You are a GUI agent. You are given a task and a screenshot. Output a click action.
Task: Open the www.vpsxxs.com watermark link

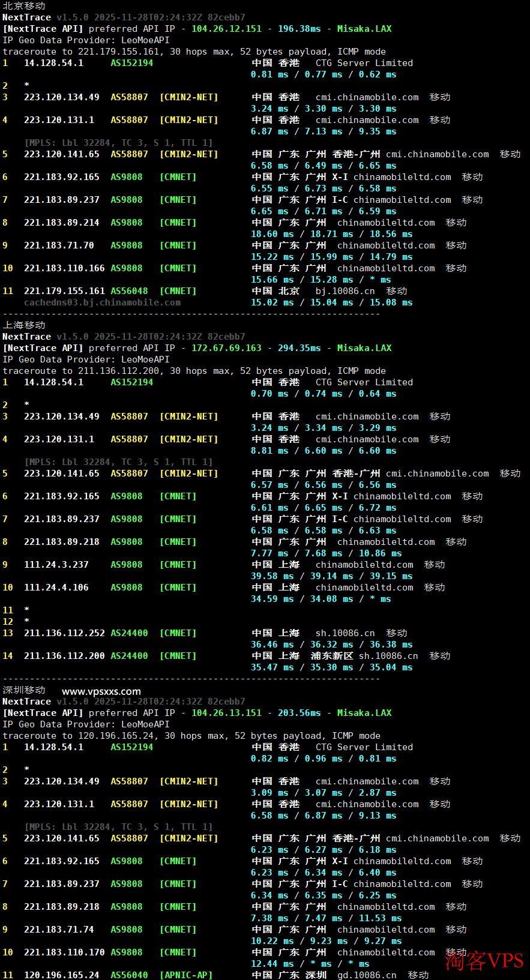tap(101, 691)
